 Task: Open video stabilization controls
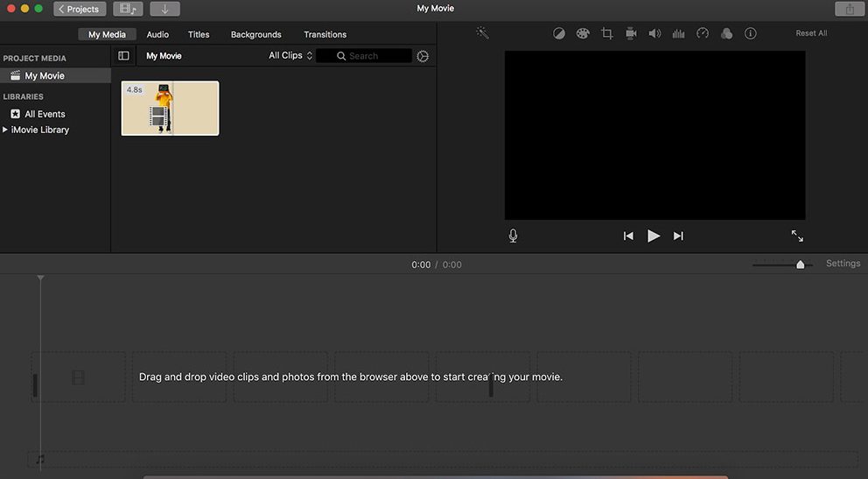[x=631, y=34]
